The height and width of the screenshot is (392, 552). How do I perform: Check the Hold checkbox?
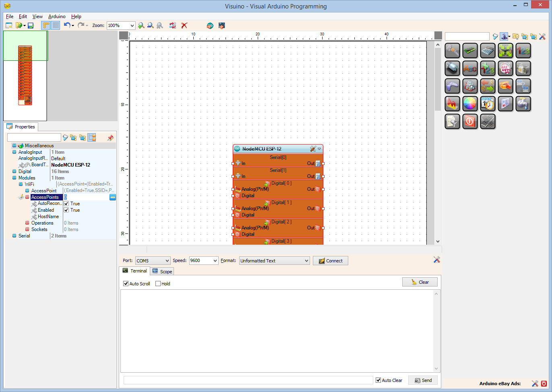[158, 284]
